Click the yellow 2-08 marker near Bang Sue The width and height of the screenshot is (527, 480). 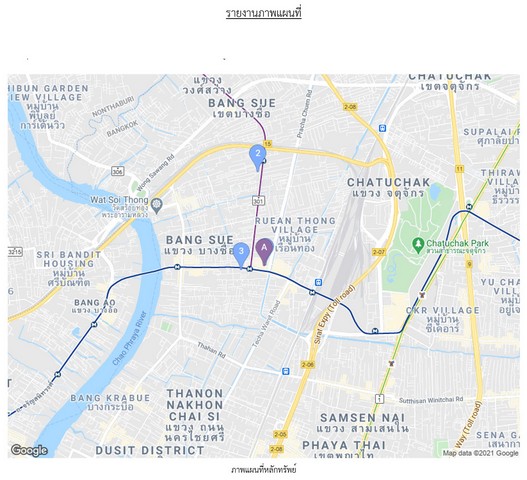click(350, 107)
